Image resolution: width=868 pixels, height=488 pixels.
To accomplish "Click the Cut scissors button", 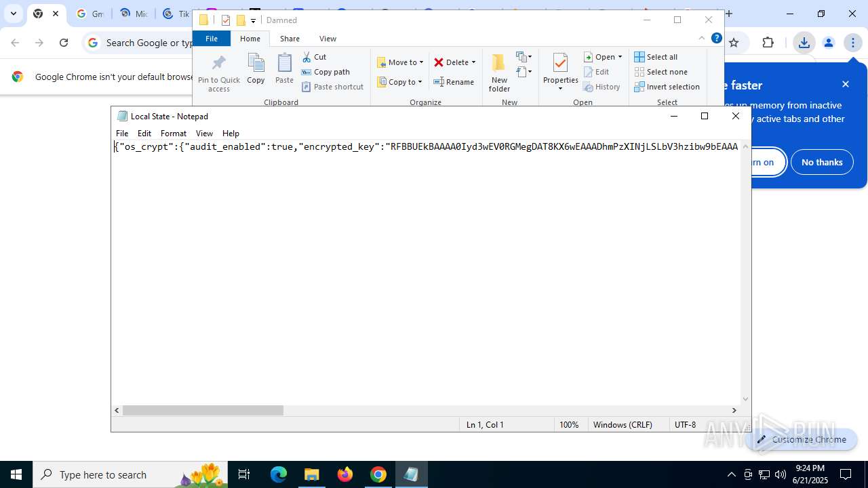I will tap(314, 57).
